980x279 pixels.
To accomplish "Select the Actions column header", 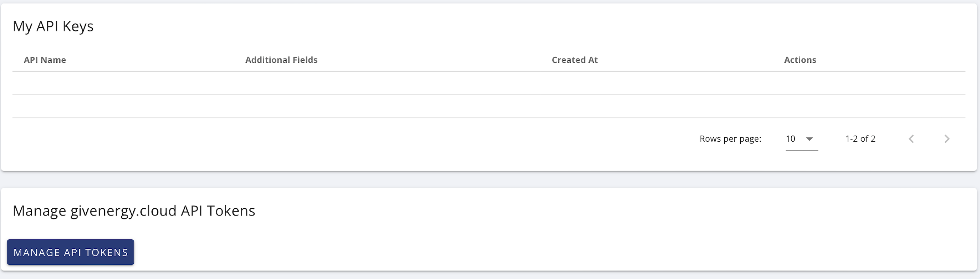I will pos(800,60).
